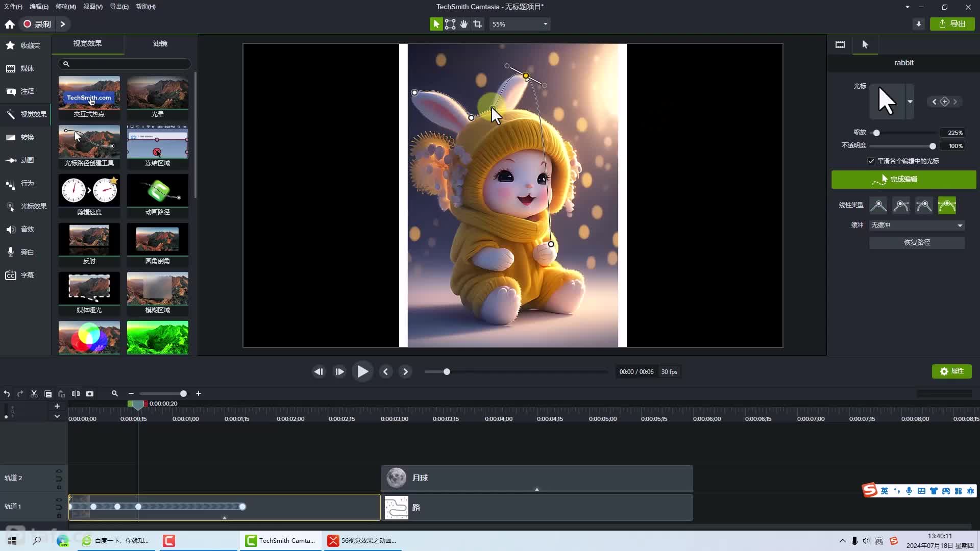
Task: Click the Copy icon in timeline toolbar
Action: [x=48, y=393]
